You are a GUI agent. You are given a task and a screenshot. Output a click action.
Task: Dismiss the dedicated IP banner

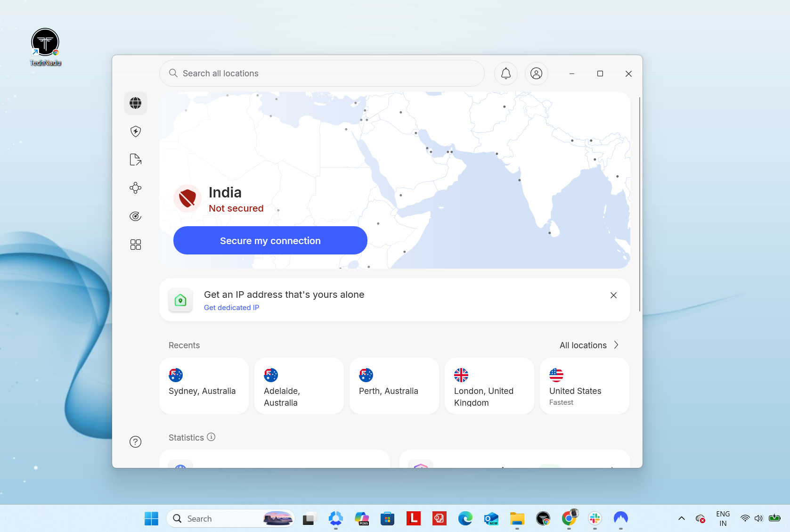613,295
